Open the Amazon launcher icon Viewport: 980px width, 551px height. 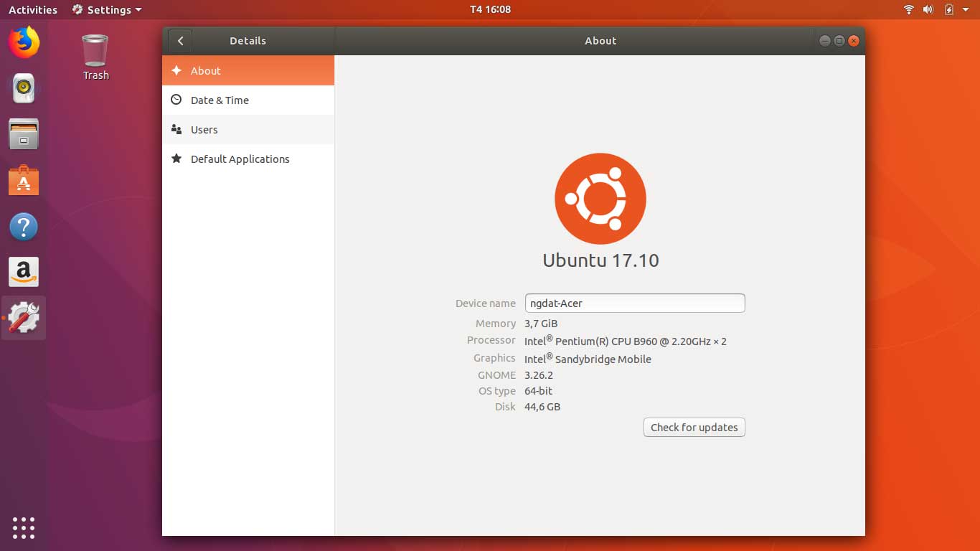pos(23,272)
